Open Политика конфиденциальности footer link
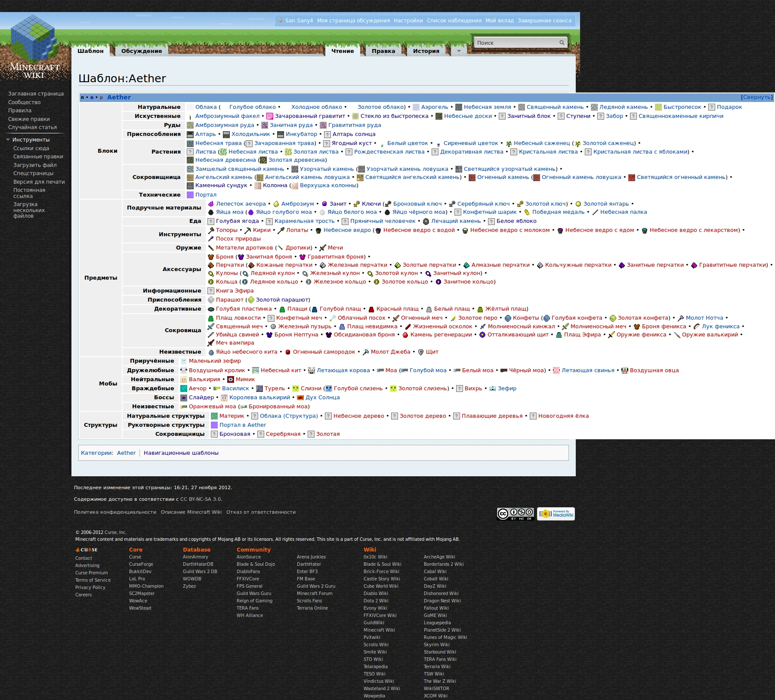This screenshot has height=700, width=775. coord(115,512)
